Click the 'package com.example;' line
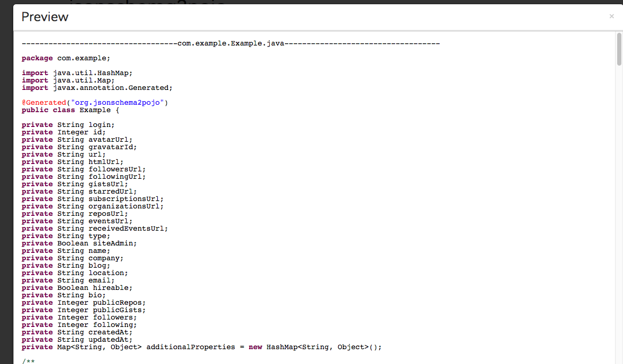623x364 pixels. pos(66,58)
